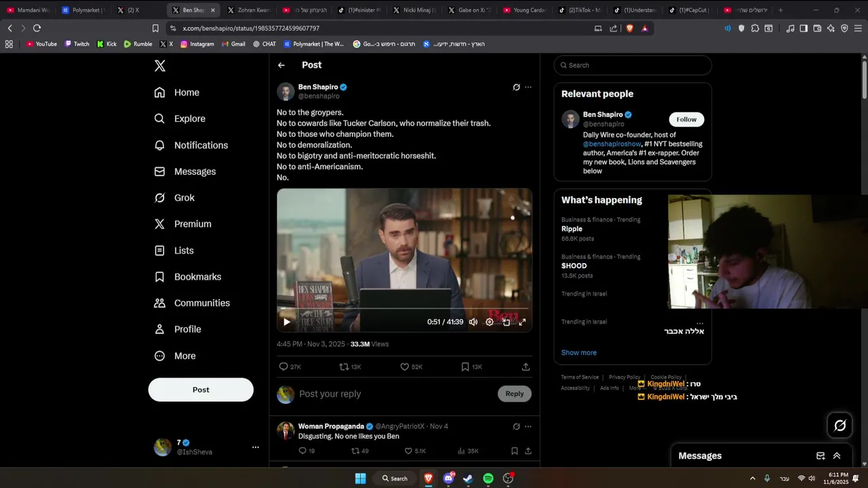This screenshot has width=868, height=488.
Task: Open the floating Grok button
Action: (840, 425)
